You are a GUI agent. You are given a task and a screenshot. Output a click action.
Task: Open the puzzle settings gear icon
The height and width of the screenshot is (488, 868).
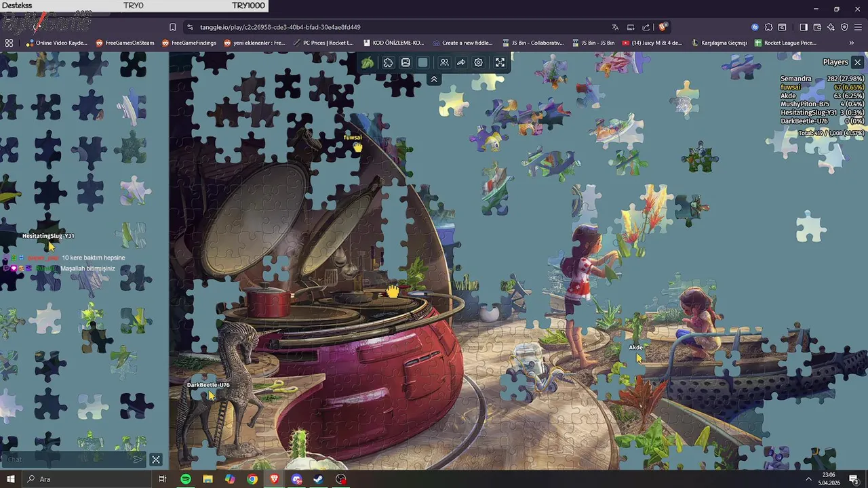pyautogui.click(x=479, y=62)
